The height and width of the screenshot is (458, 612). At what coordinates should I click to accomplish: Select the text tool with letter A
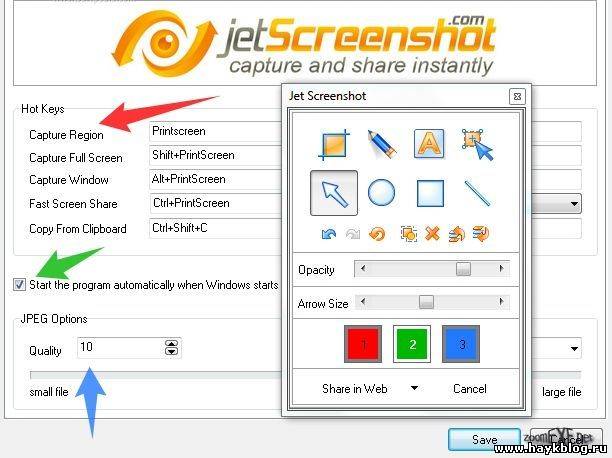click(x=429, y=144)
